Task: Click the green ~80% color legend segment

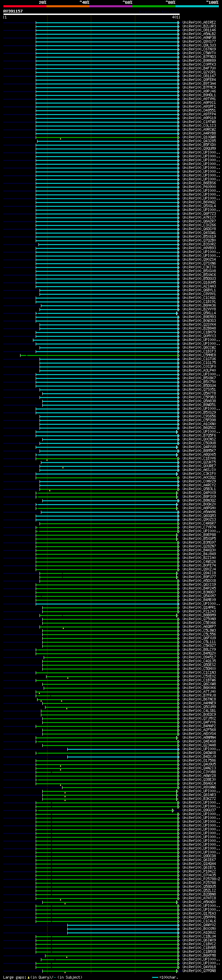Action: (154, 6)
